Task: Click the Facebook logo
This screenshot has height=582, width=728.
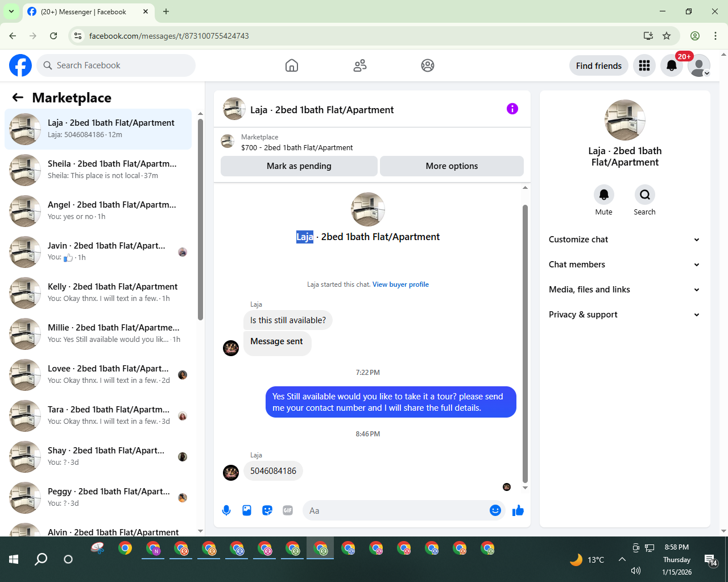Action: pos(20,65)
